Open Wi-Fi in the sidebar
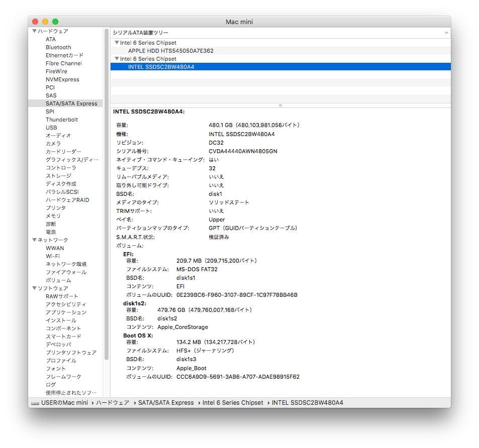This screenshot has height=448, width=479. [x=53, y=256]
